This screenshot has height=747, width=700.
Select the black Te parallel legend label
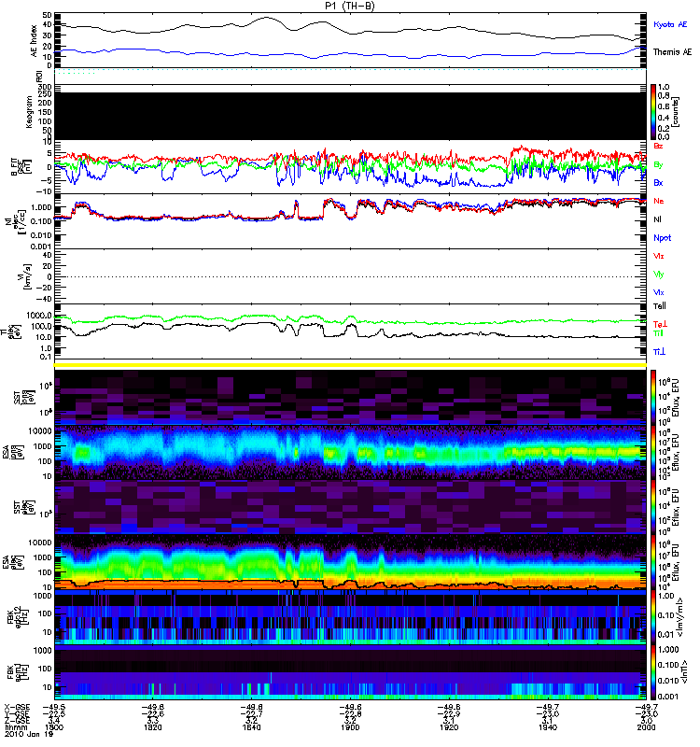tap(660, 306)
